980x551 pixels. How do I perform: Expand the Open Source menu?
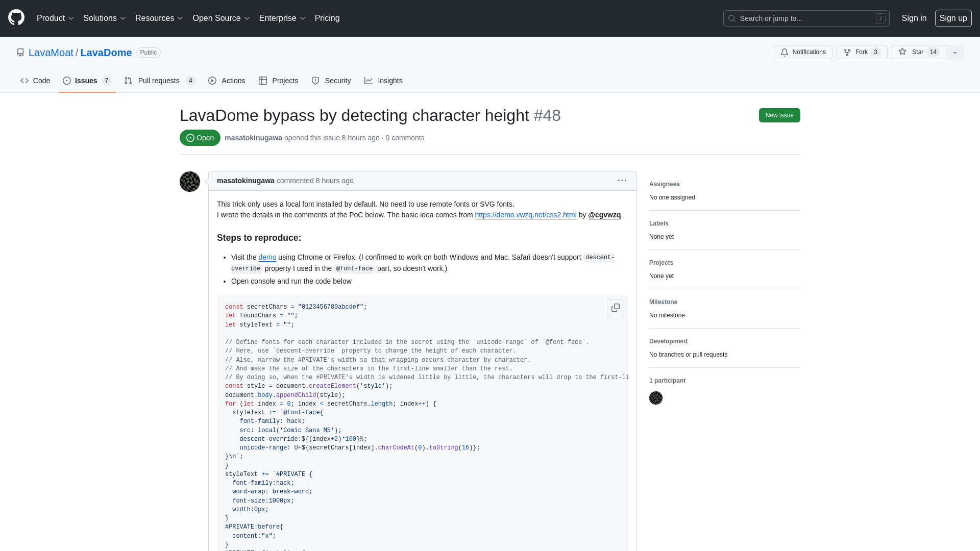coord(221,18)
